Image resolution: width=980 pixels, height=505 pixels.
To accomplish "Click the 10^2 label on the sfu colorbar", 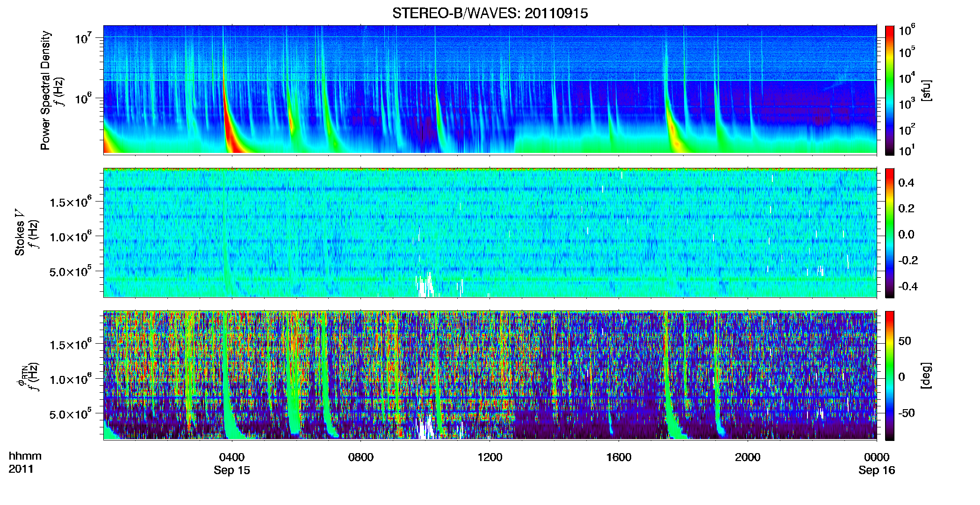I will tap(907, 130).
